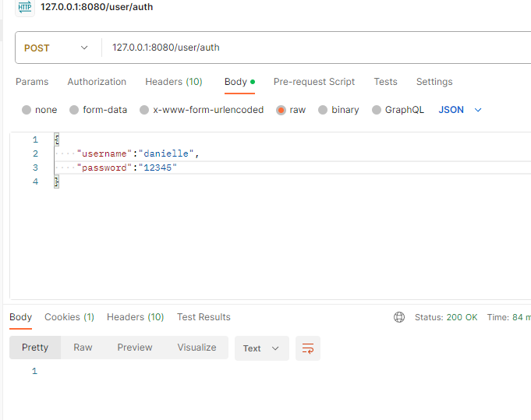Click line 1 of the response body
This screenshot has width=531, height=420.
coord(34,371)
